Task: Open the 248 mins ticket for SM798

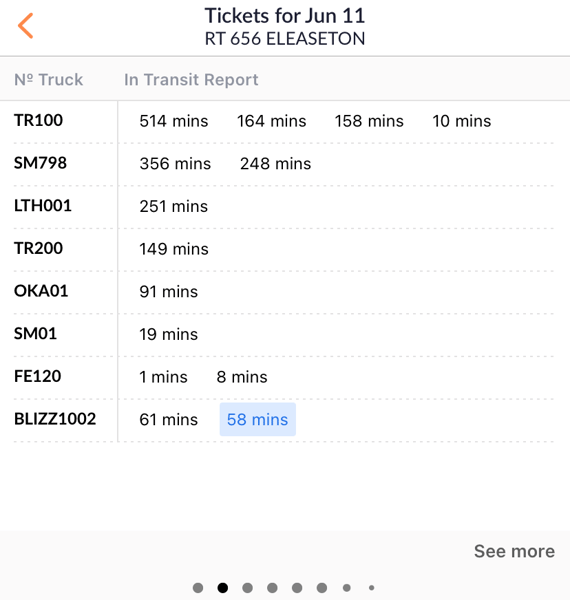Action: [x=275, y=164]
